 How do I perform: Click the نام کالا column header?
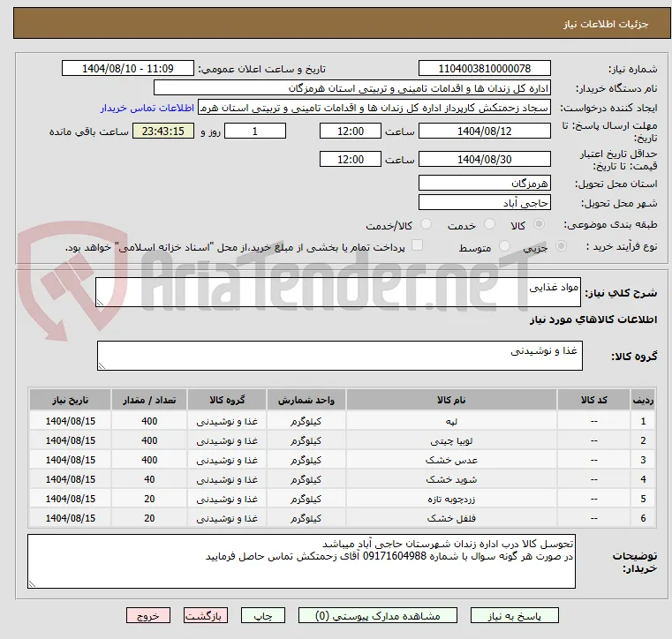pyautogui.click(x=451, y=400)
